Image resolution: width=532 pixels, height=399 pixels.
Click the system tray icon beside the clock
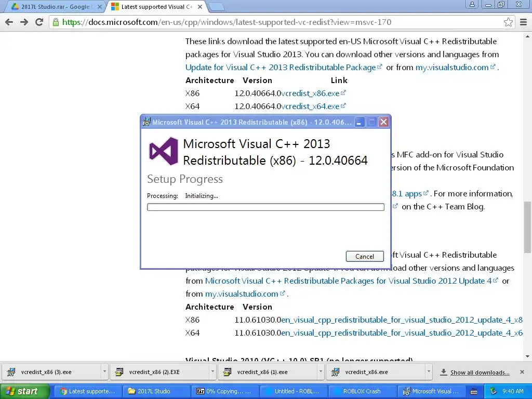494,391
